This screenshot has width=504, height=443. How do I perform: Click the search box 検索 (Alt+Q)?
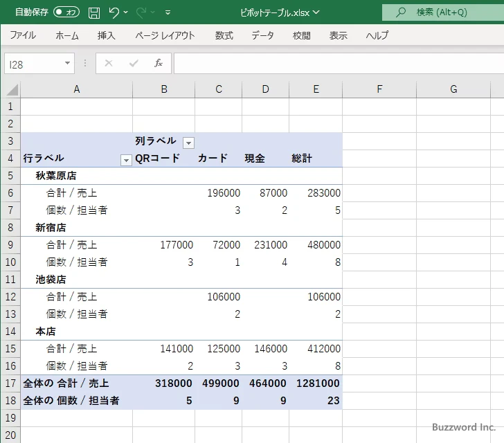[x=443, y=12]
